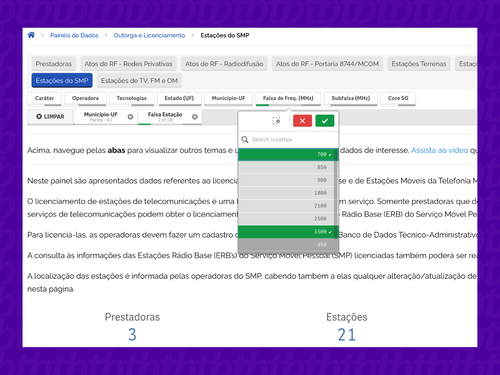Click the Search in listbox field

[288, 139]
